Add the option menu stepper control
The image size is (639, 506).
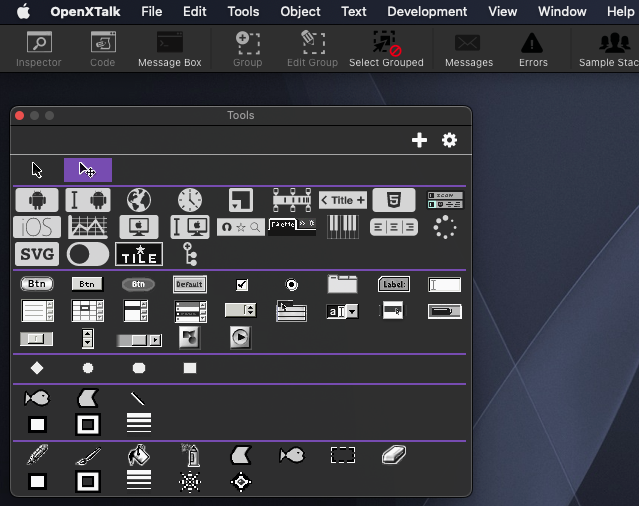click(x=241, y=310)
